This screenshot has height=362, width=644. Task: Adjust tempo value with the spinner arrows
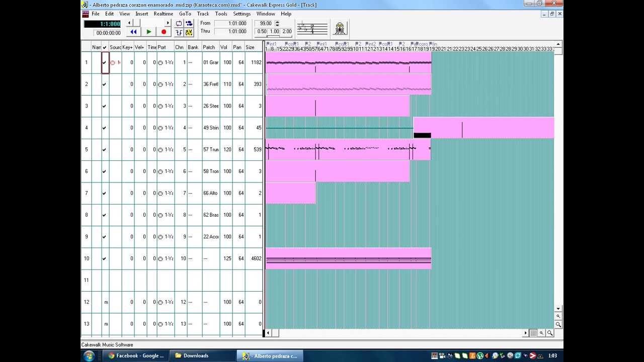click(x=277, y=23)
